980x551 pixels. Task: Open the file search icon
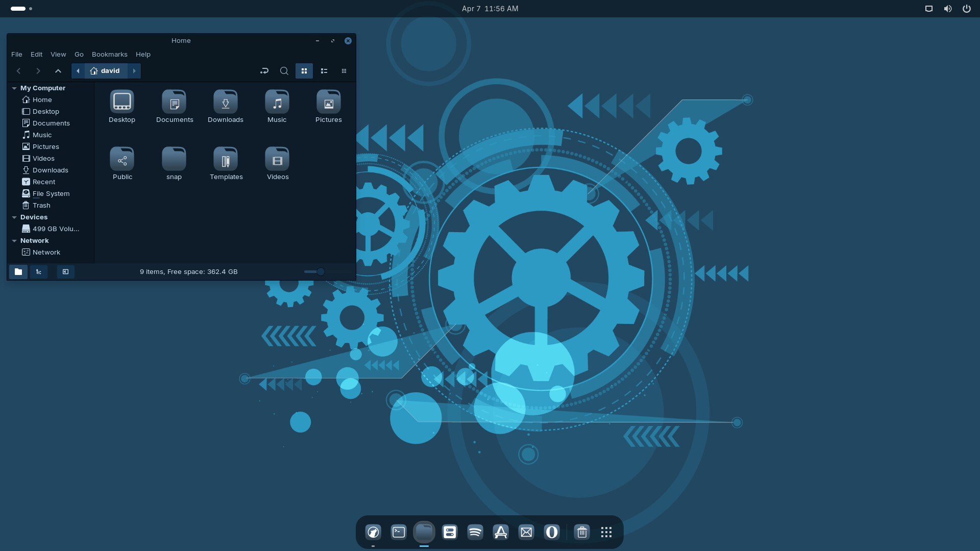click(x=284, y=71)
